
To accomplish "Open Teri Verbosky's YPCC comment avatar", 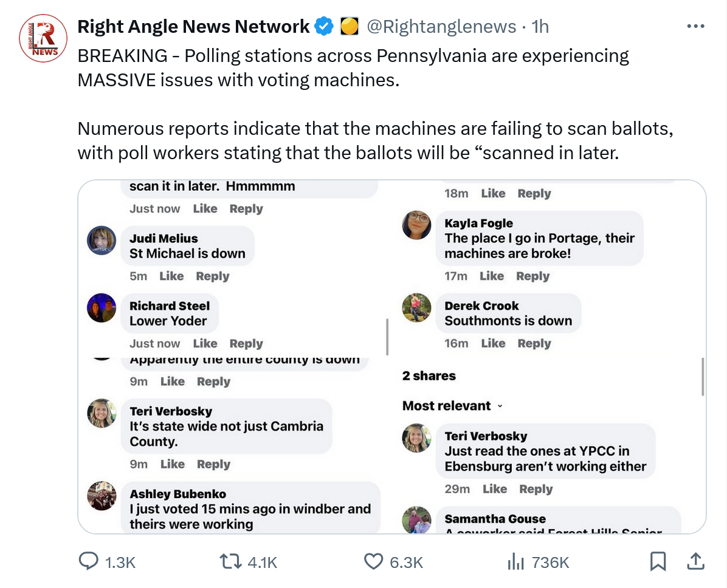I will (416, 438).
